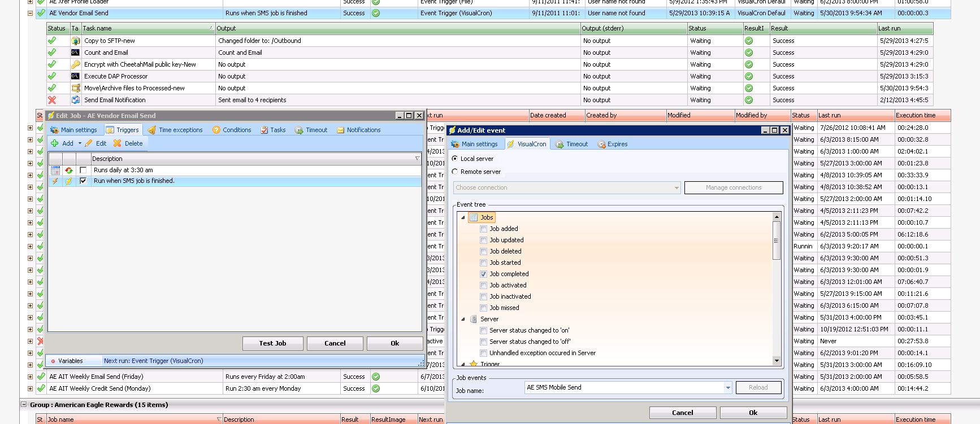Check the Job missed event
980x424 pixels.
pyautogui.click(x=483, y=308)
